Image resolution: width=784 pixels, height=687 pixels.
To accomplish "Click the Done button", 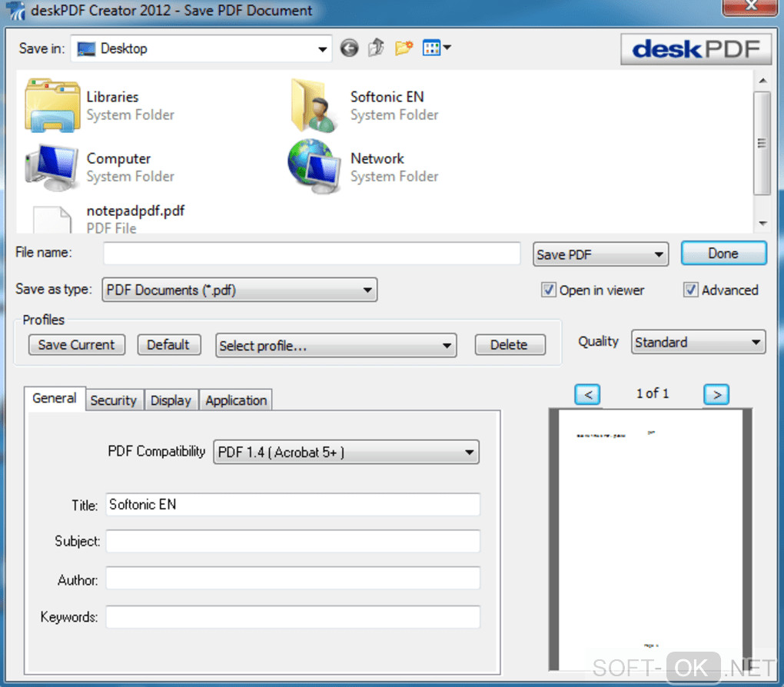I will click(x=723, y=254).
